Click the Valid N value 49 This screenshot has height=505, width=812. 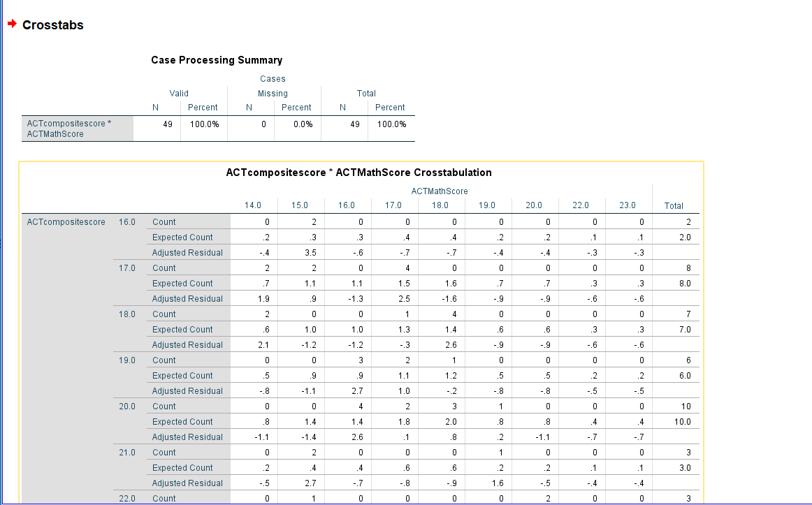pos(167,124)
